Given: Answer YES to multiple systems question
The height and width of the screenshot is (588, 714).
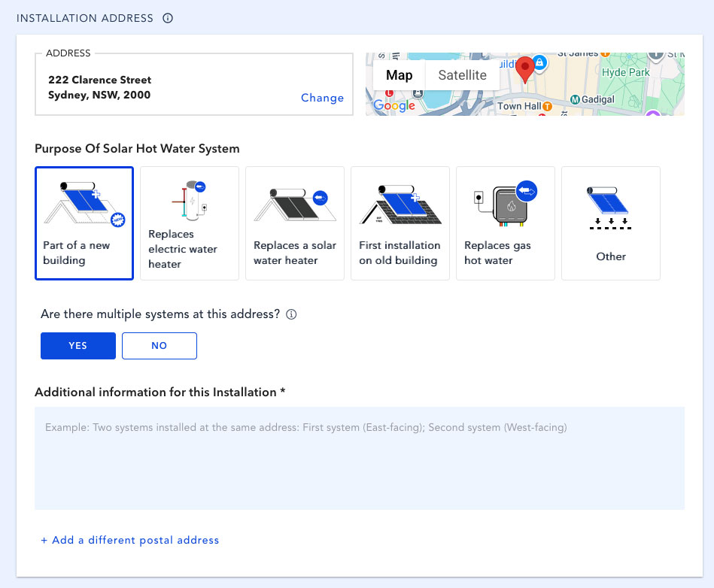Looking at the screenshot, I should [78, 346].
